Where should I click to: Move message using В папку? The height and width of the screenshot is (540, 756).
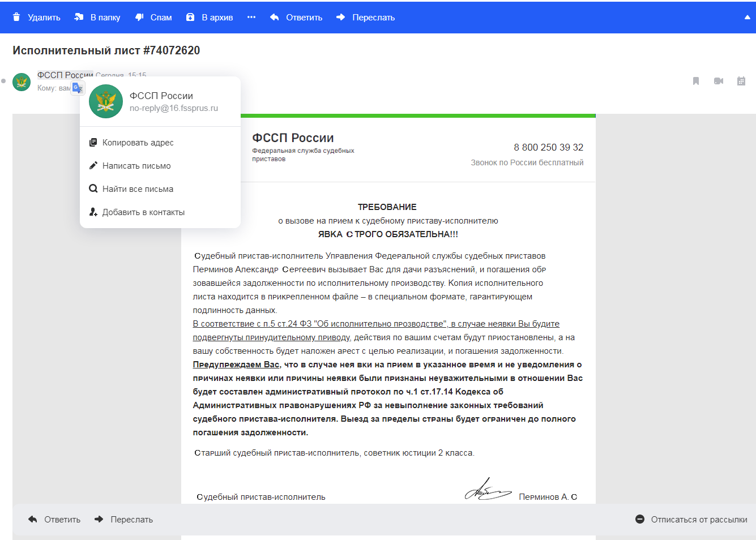pos(97,18)
